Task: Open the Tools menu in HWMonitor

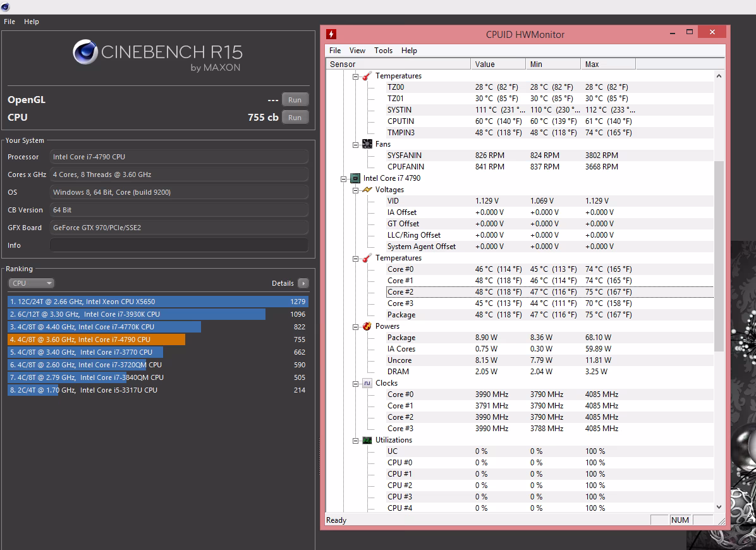Action: pos(383,51)
